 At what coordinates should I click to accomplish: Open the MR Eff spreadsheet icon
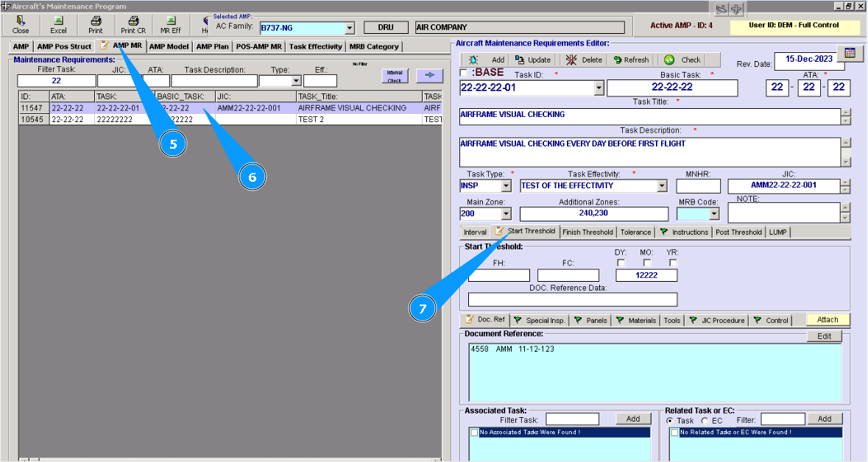(171, 21)
